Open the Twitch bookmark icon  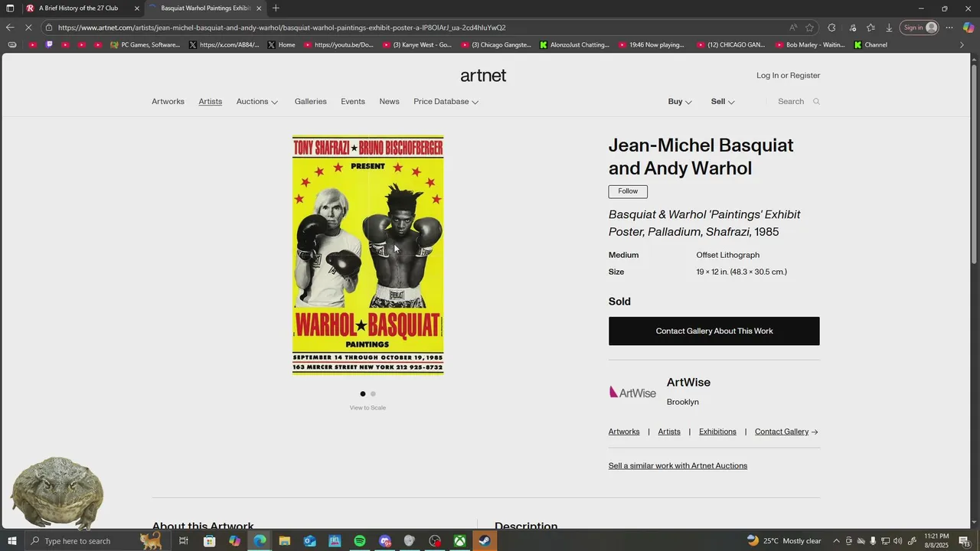pos(49,44)
